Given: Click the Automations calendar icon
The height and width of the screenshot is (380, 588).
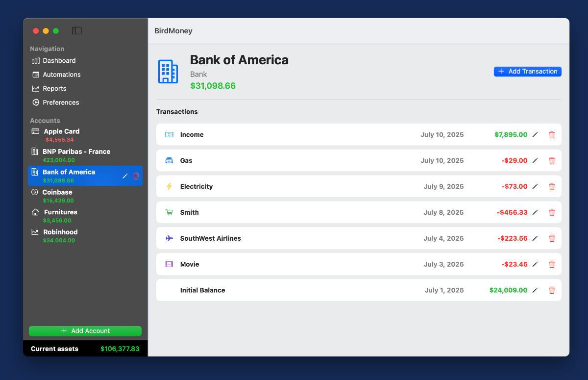Looking at the screenshot, I should pyautogui.click(x=36, y=75).
